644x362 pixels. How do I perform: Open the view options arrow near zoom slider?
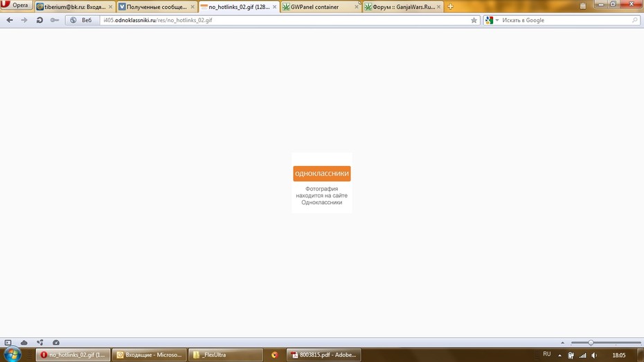tap(562, 343)
